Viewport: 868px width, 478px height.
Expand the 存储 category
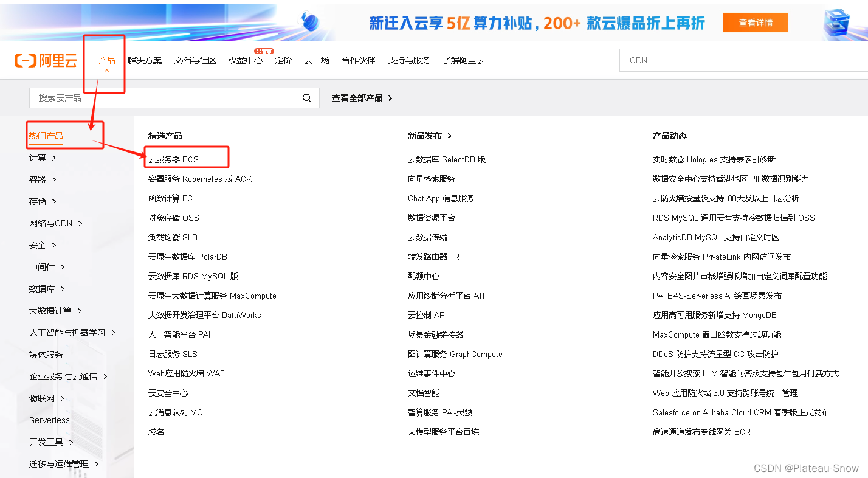(x=43, y=201)
